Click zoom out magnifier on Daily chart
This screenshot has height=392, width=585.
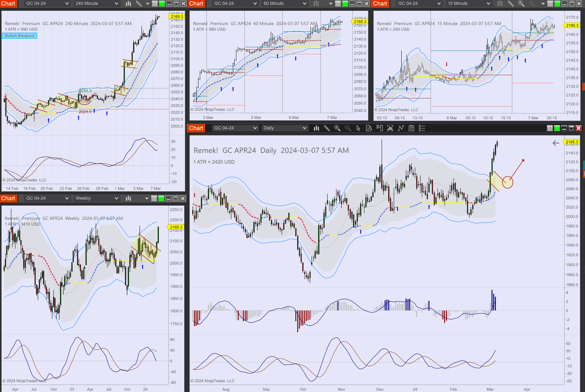(348, 128)
